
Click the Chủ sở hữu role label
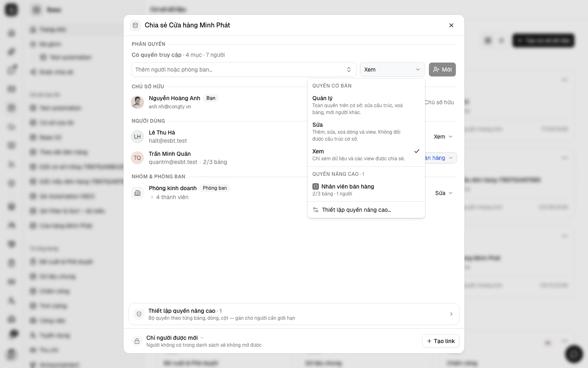[439, 102]
